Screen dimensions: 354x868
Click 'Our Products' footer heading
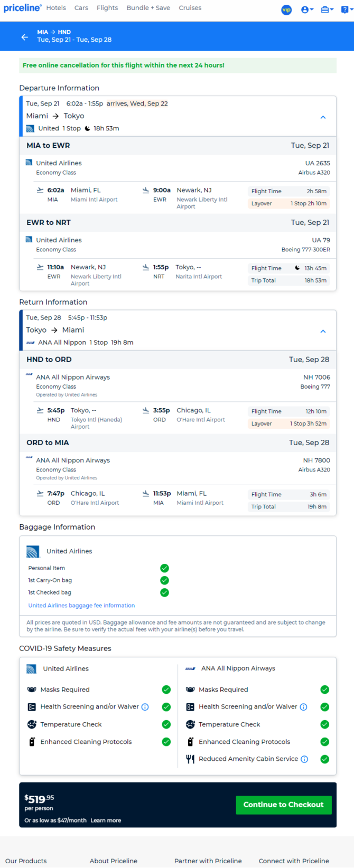tap(26, 861)
